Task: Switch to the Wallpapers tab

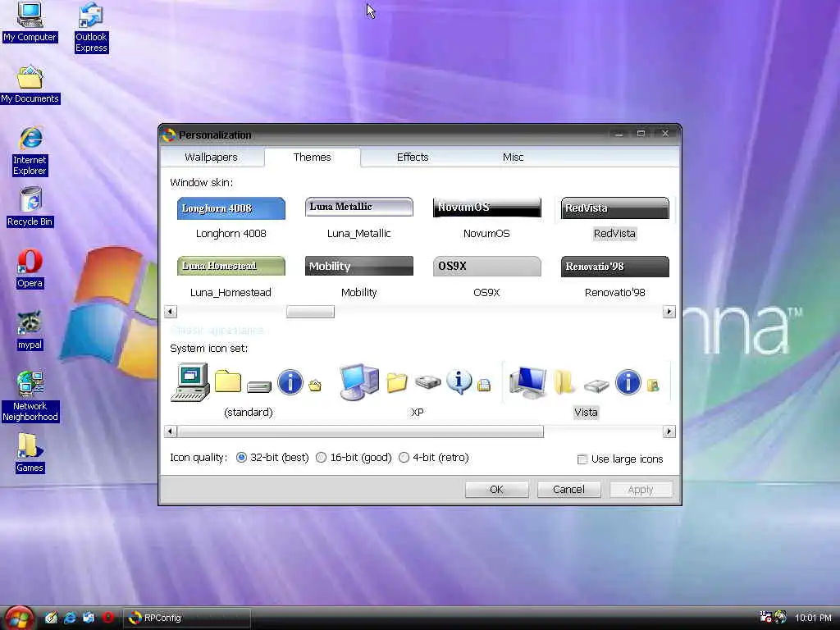Action: tap(211, 157)
